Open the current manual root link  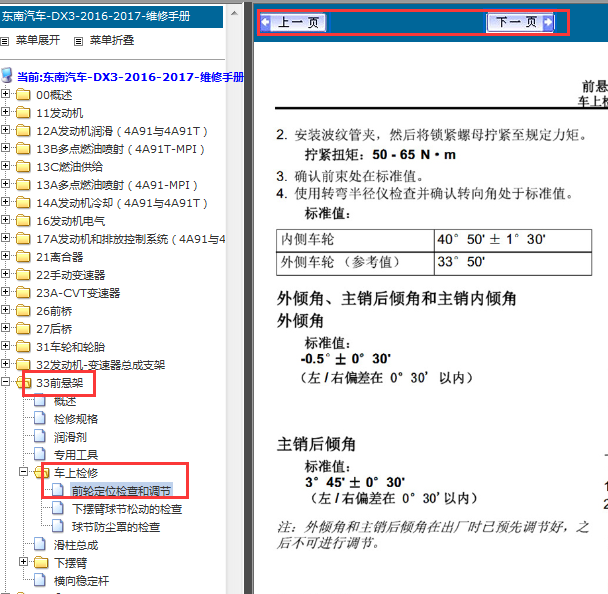click(x=130, y=77)
